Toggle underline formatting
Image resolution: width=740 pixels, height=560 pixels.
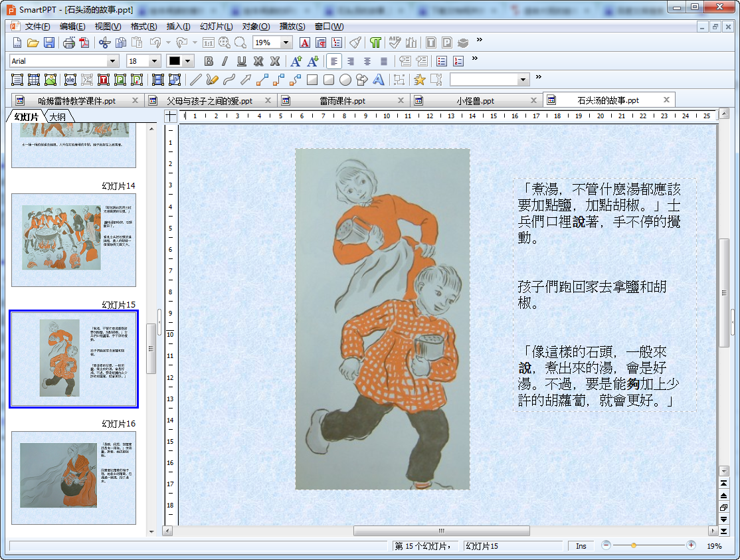[x=242, y=61]
